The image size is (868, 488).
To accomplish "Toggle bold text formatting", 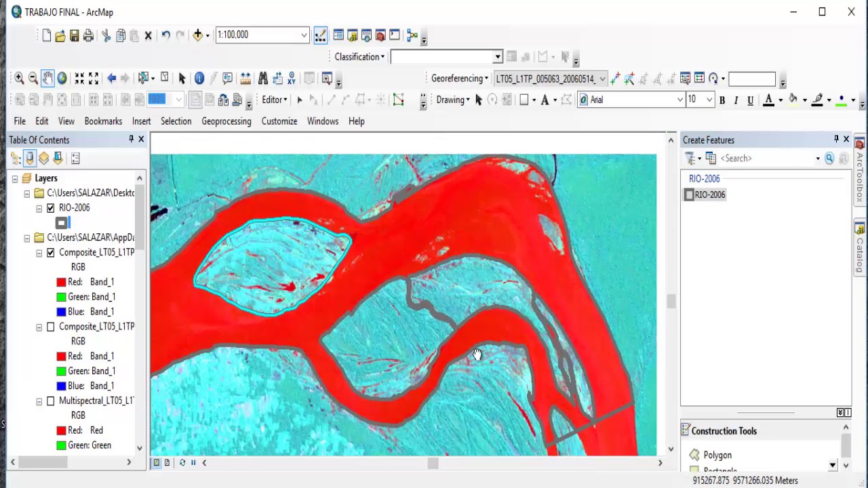I will [x=722, y=100].
